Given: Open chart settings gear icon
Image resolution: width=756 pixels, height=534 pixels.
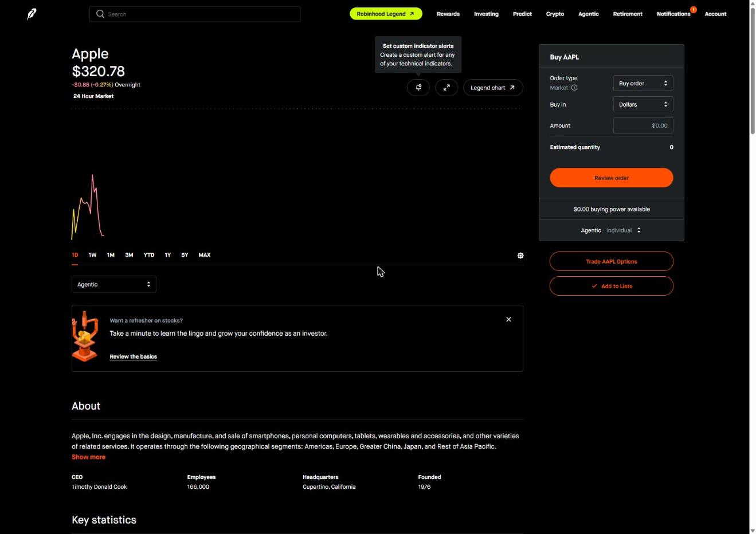Looking at the screenshot, I should coord(520,256).
